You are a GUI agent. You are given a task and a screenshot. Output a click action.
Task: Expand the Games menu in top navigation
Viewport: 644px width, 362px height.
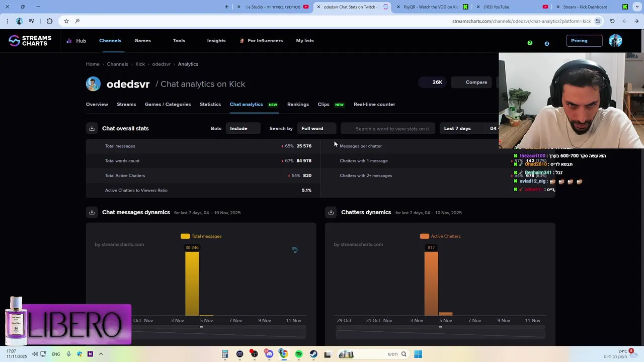coord(142,41)
